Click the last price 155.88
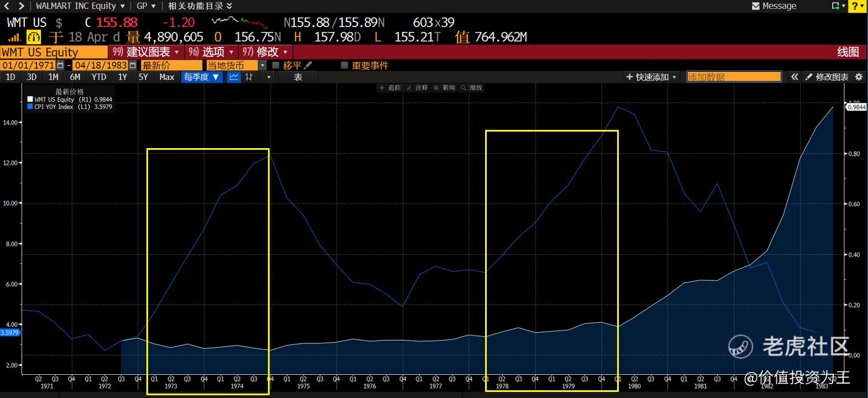Image resolution: width=868 pixels, height=398 pixels. [117, 23]
